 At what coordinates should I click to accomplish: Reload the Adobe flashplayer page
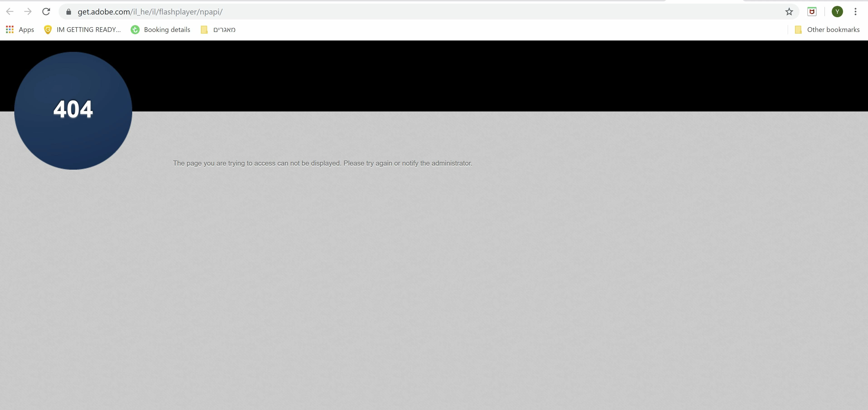(x=46, y=12)
